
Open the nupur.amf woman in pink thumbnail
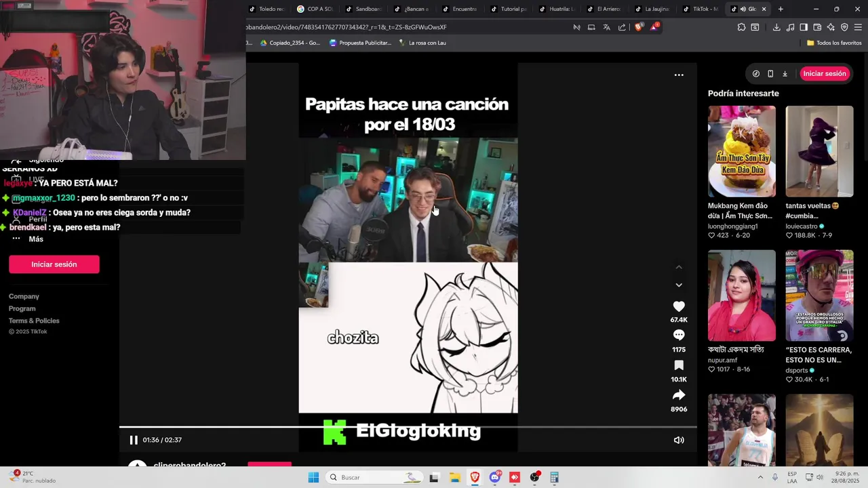click(x=742, y=296)
